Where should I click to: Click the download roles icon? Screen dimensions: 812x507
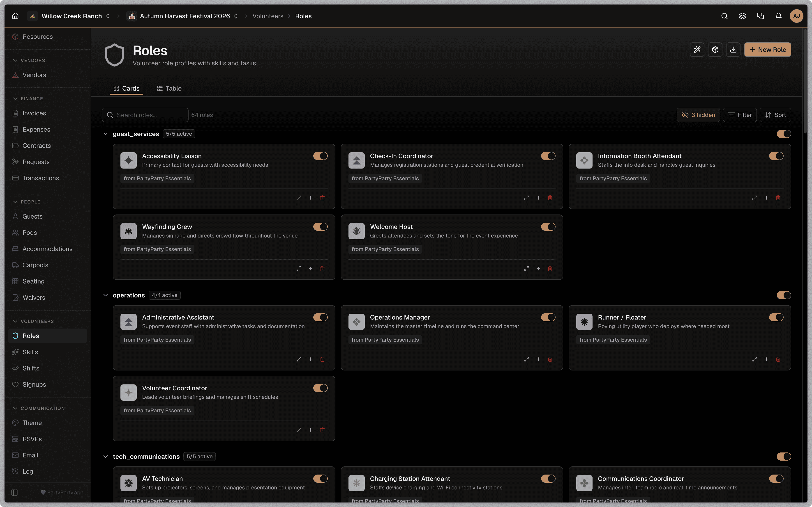[733, 50]
